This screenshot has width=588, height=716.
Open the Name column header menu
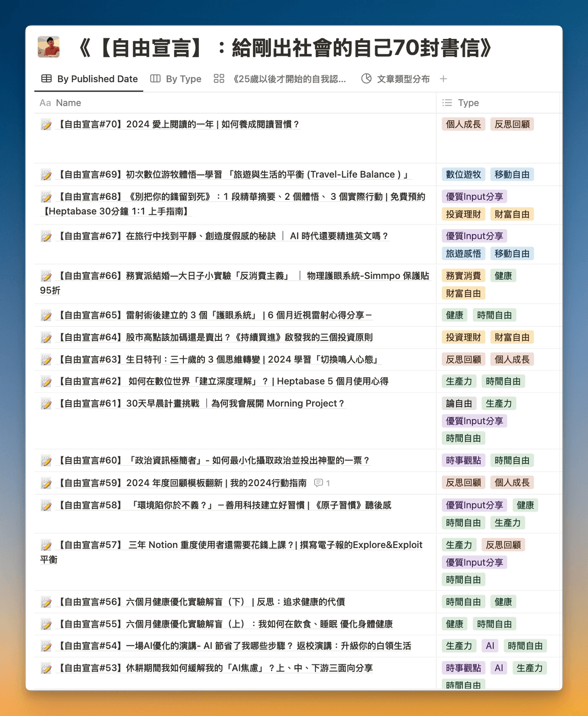click(x=68, y=103)
